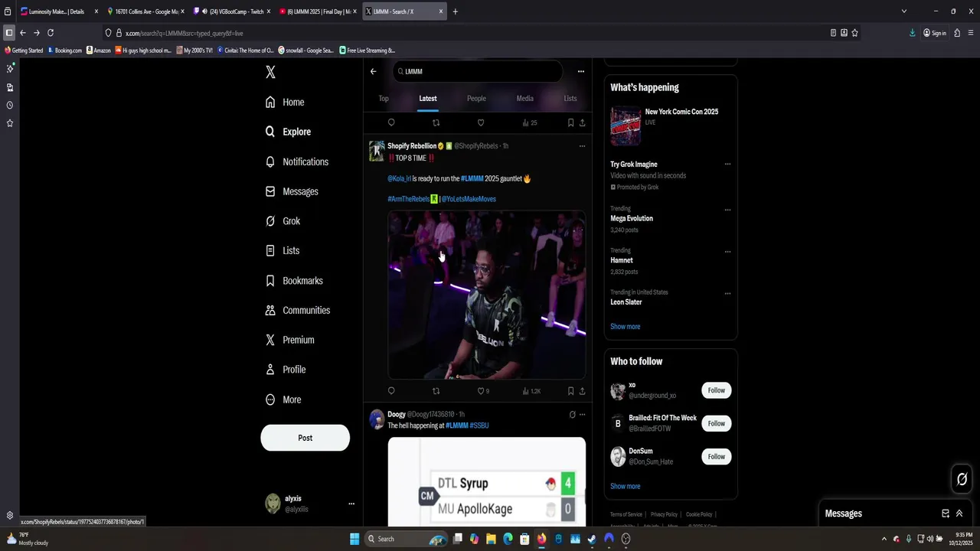Open Communities in X sidebar
This screenshot has width=980, height=551.
pyautogui.click(x=298, y=310)
